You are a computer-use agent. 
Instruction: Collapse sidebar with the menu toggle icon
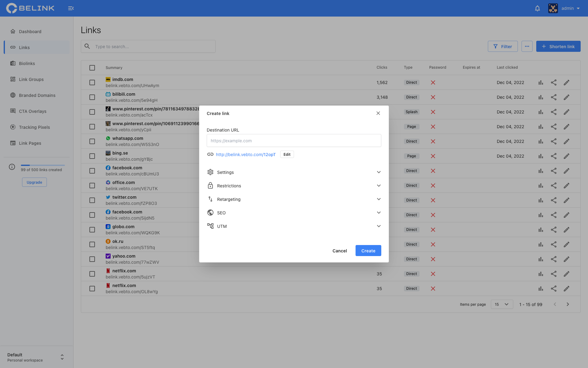tap(71, 8)
